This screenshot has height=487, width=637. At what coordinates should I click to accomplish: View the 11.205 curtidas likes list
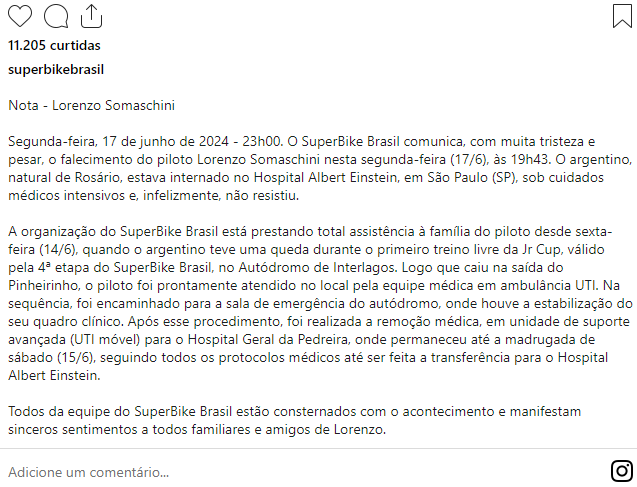point(54,45)
